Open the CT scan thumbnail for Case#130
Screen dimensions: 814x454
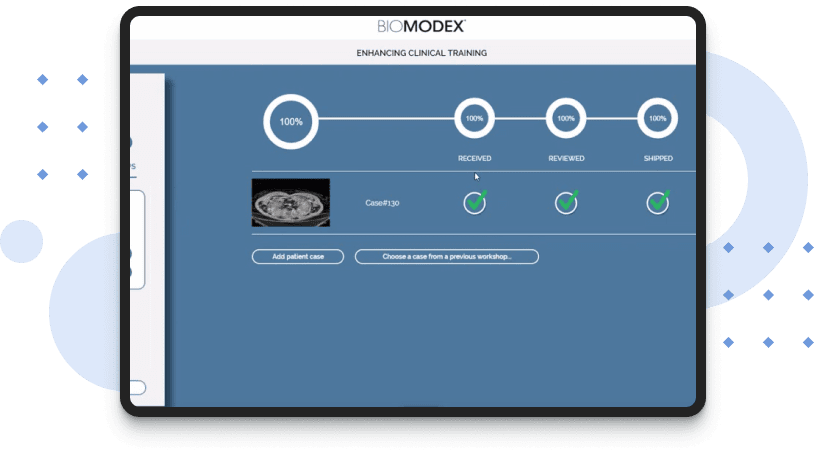point(291,203)
